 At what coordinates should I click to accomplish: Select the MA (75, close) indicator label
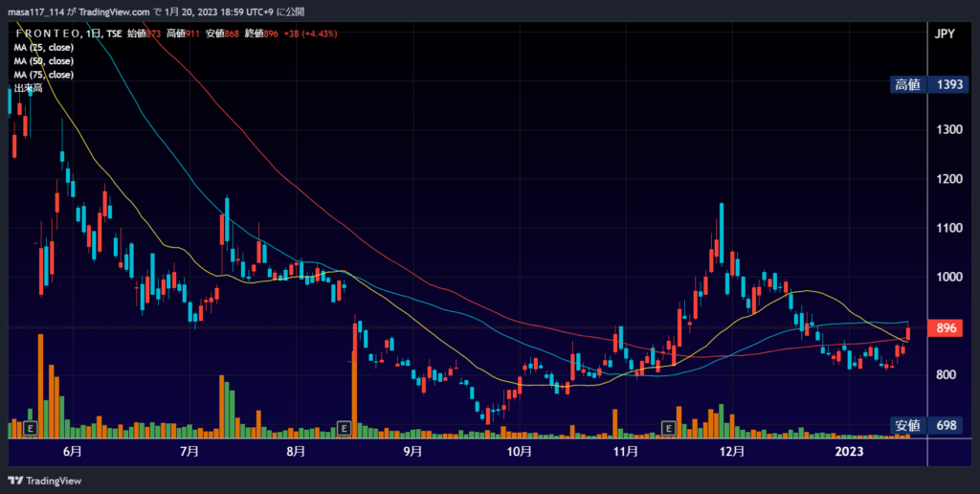coord(44,75)
